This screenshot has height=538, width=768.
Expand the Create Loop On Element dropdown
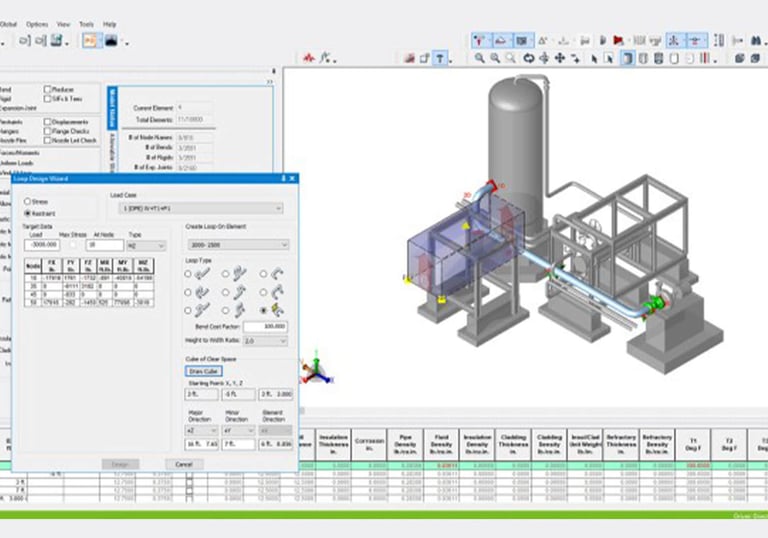[x=237, y=244]
